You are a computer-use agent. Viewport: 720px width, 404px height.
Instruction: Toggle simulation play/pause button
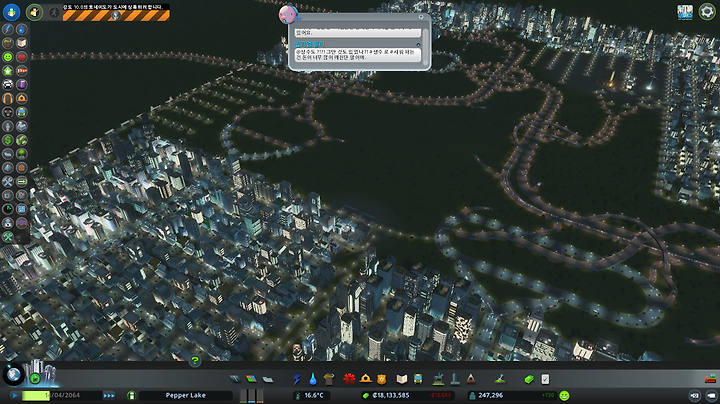coord(15,395)
